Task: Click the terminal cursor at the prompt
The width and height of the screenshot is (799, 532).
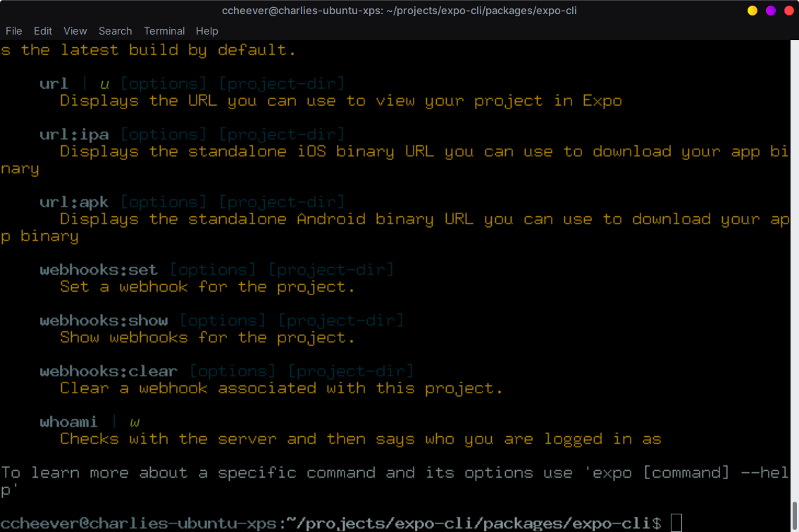Action: [676, 523]
